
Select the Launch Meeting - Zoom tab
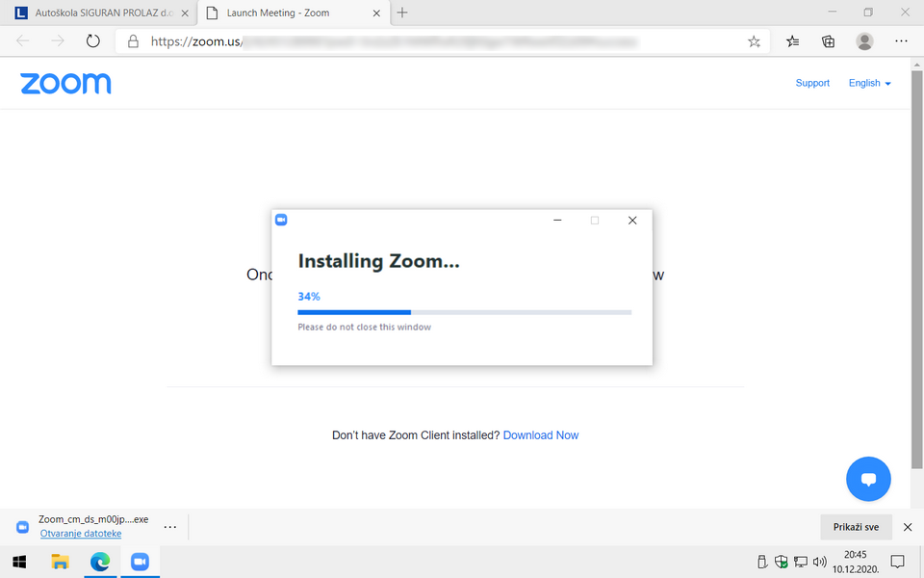click(x=294, y=13)
